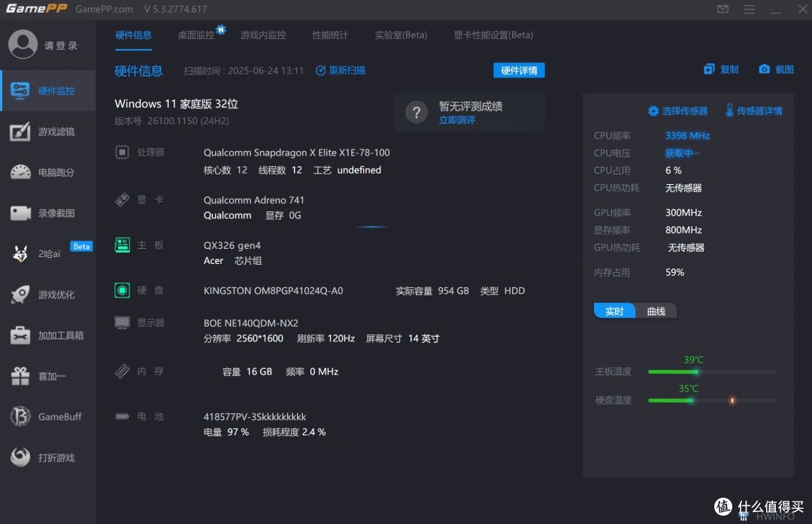Click 选择传感器 link

(685, 111)
